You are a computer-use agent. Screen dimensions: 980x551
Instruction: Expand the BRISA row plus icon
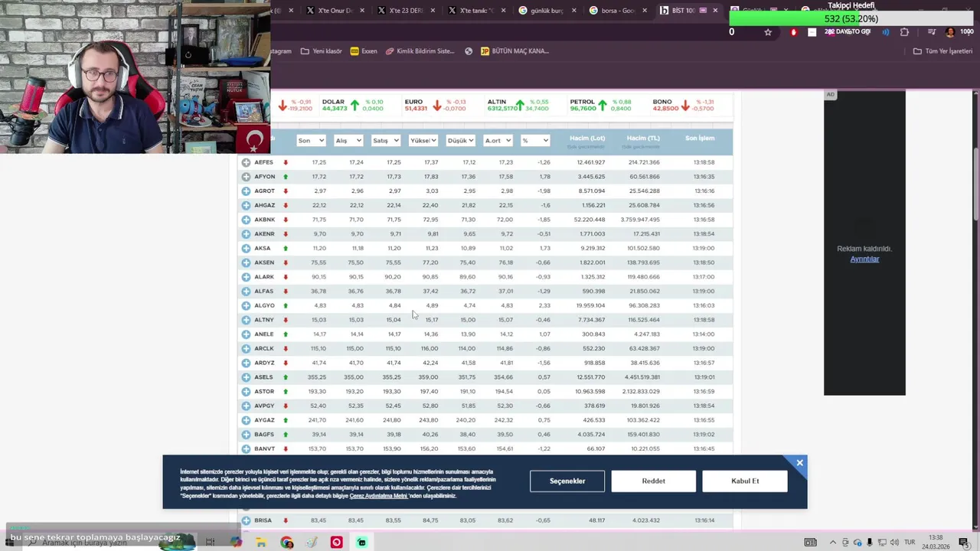pyautogui.click(x=246, y=520)
